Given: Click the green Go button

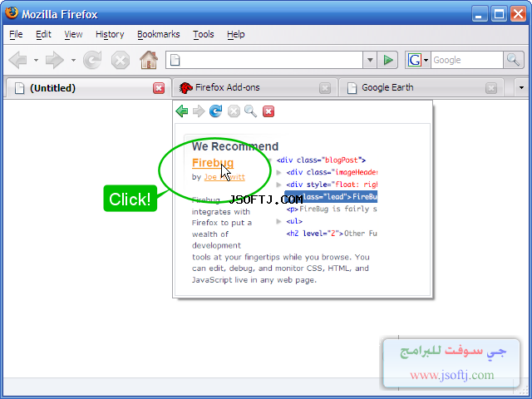Looking at the screenshot, I should (387, 60).
